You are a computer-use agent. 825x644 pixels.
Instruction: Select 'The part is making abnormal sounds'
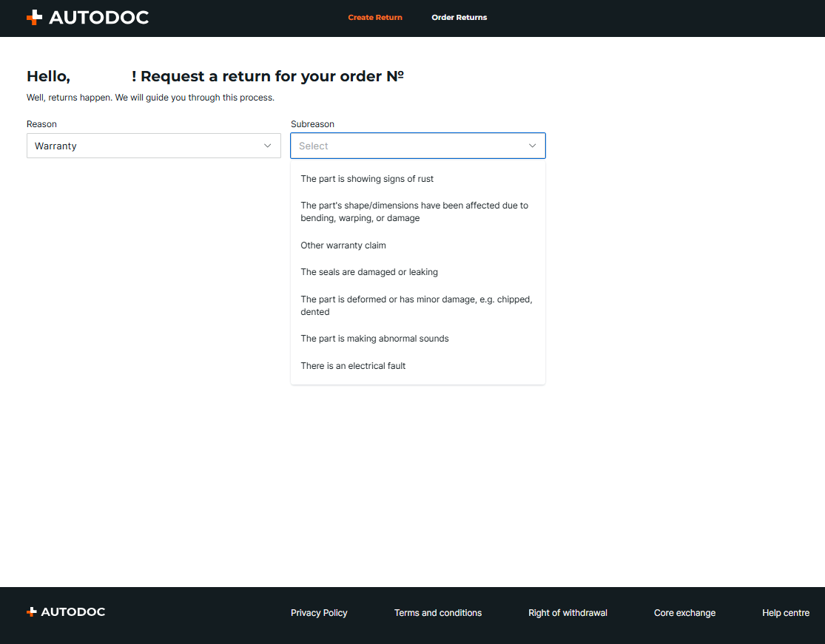pyautogui.click(x=374, y=339)
